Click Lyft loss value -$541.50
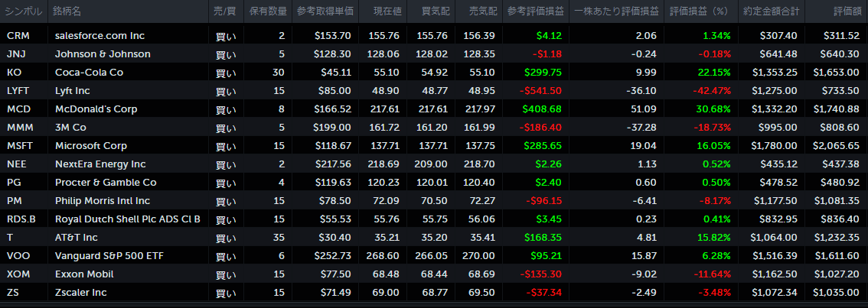This screenshot has width=868, height=308. pos(542,91)
